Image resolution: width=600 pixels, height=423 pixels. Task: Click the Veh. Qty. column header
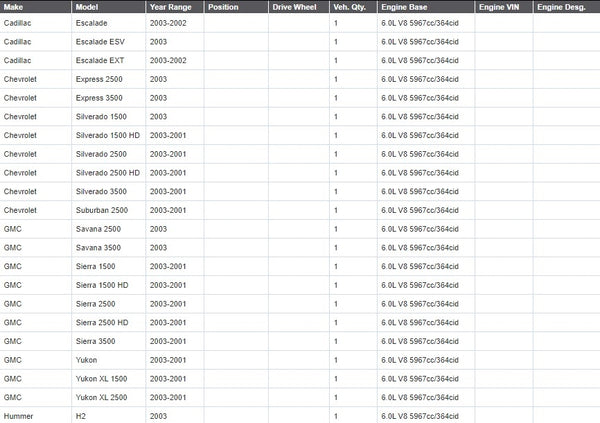pyautogui.click(x=348, y=7)
